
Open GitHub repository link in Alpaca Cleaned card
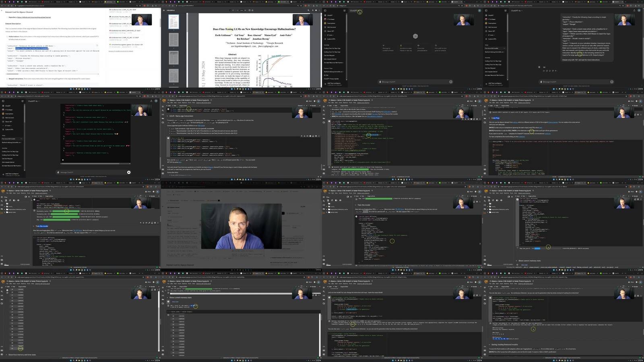point(34,17)
